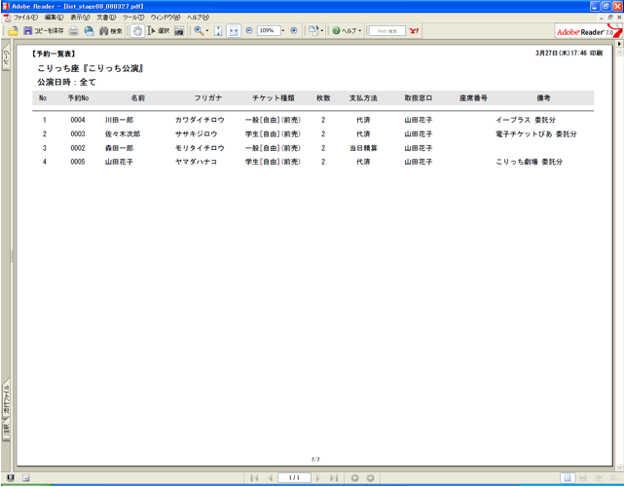624x487 pixels.
Task: Open the 表示 (View) menu
Action: [x=79, y=18]
